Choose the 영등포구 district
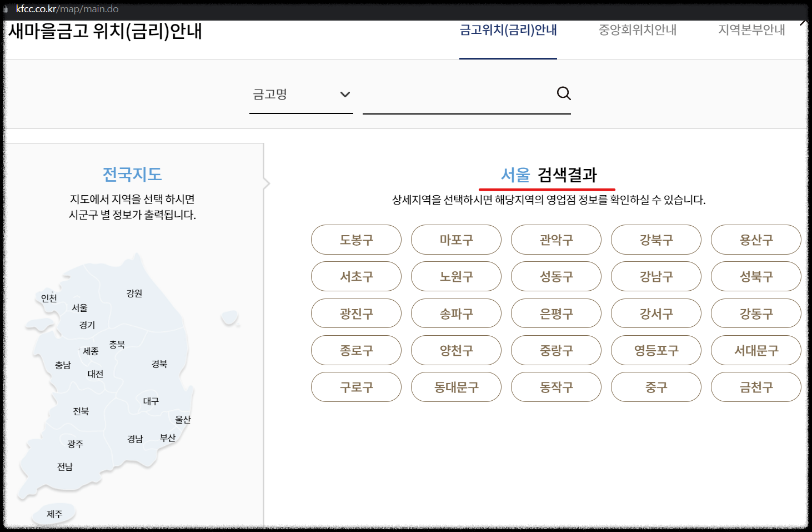 pos(656,350)
